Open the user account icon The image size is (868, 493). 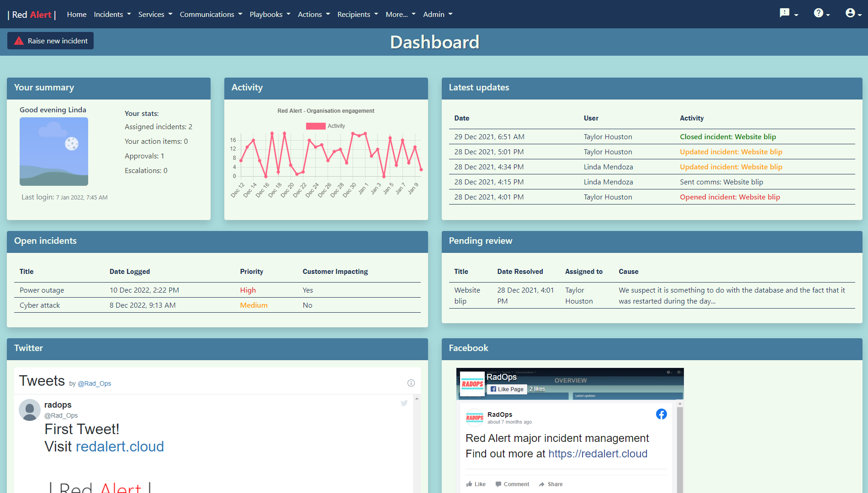pyautogui.click(x=850, y=13)
